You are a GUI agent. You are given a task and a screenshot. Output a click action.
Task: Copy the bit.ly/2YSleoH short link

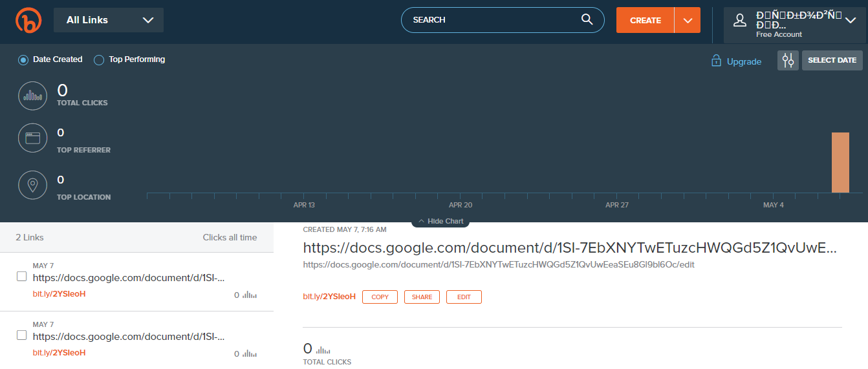[380, 297]
